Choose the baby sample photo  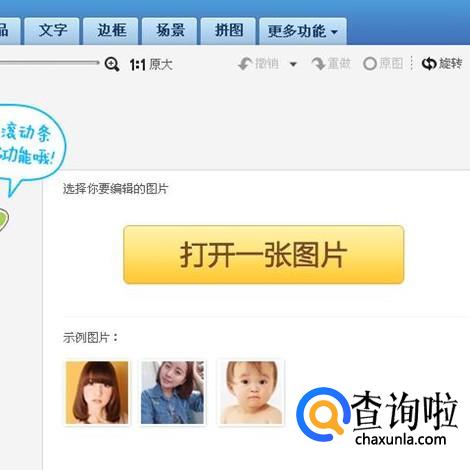click(x=251, y=392)
